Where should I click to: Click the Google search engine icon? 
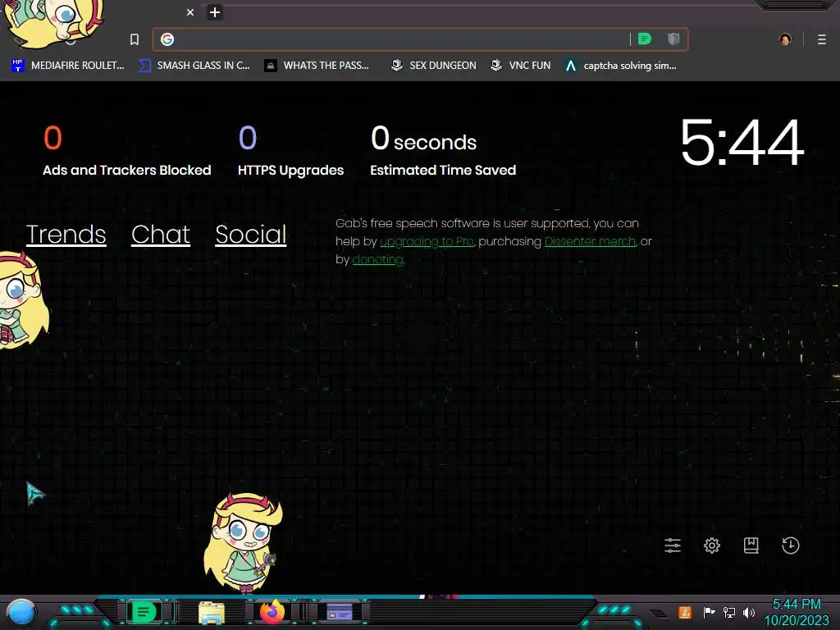(167, 39)
